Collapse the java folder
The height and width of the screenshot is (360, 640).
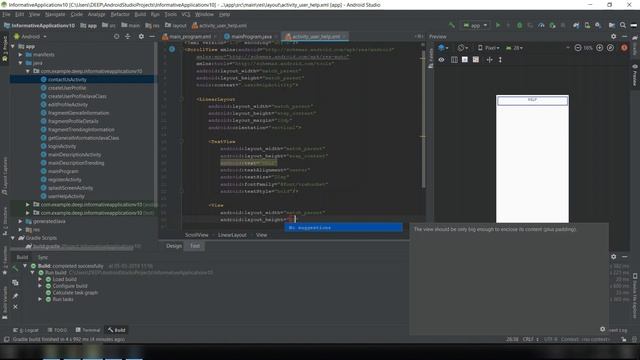(20, 63)
